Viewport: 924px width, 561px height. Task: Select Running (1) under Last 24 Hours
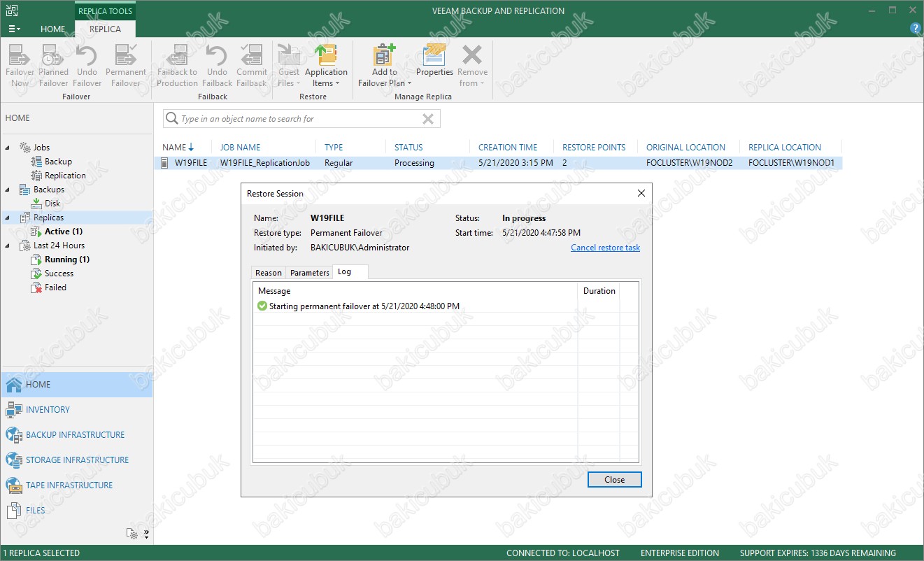click(67, 260)
